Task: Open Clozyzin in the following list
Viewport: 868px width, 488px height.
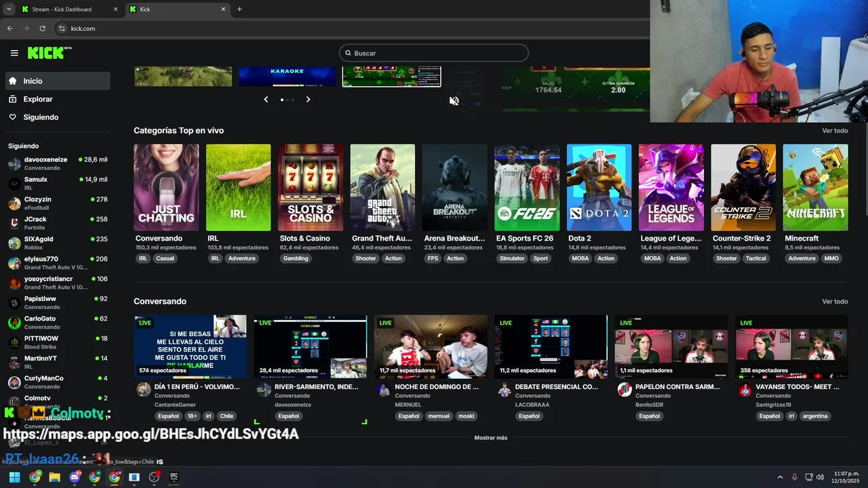Action: click(x=58, y=203)
